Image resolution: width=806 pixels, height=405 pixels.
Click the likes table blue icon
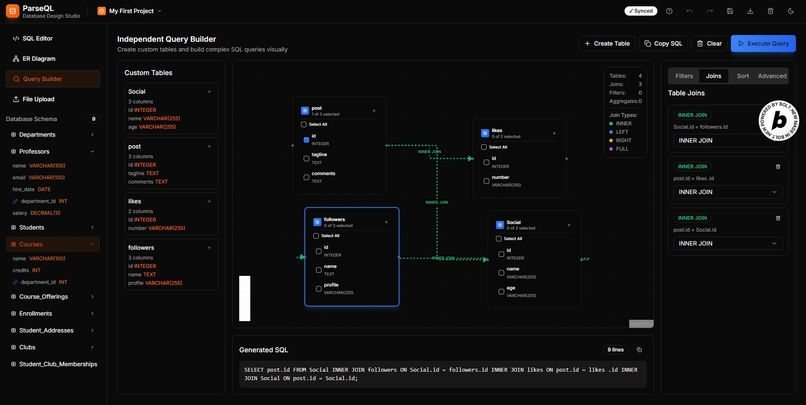(x=485, y=133)
